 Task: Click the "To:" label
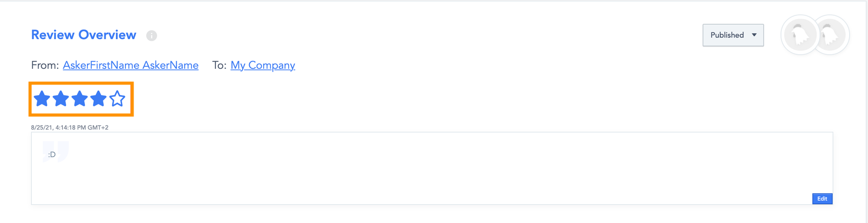point(219,65)
